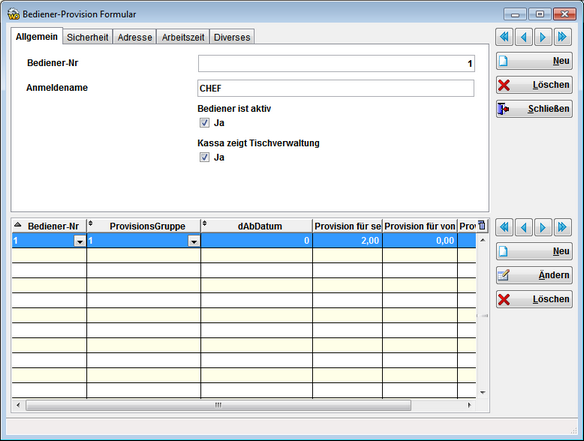The width and height of the screenshot is (584, 441).
Task: Switch to the Sicherheit tab
Action: [x=88, y=37]
